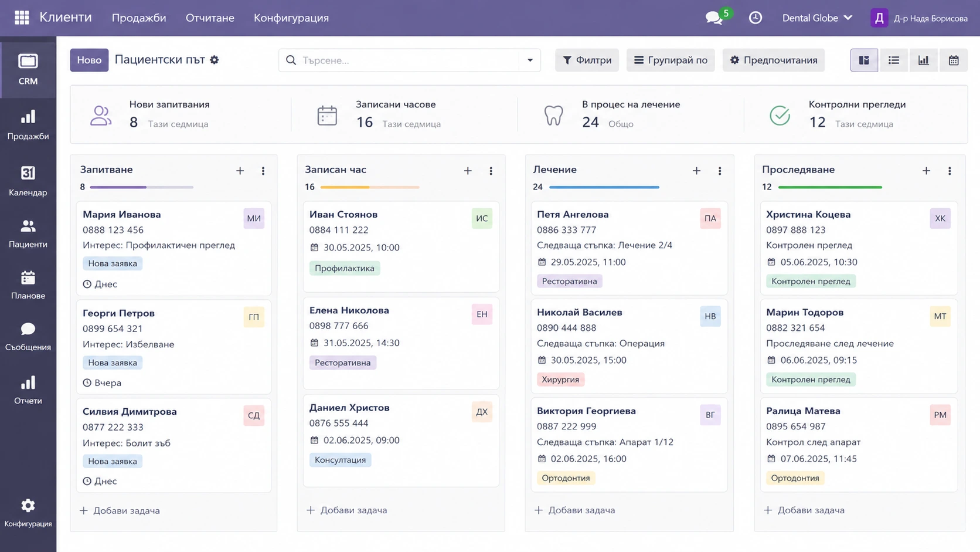Click Добави задача under Записан час
Viewport: 980px width, 552px height.
[x=347, y=510]
